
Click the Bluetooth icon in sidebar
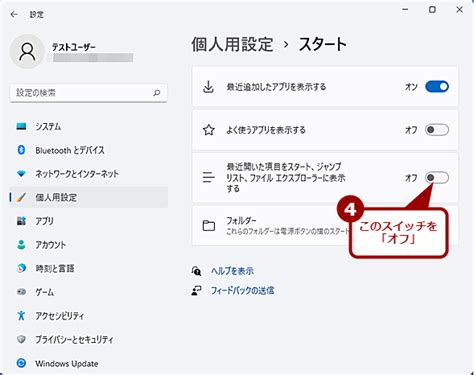21,150
